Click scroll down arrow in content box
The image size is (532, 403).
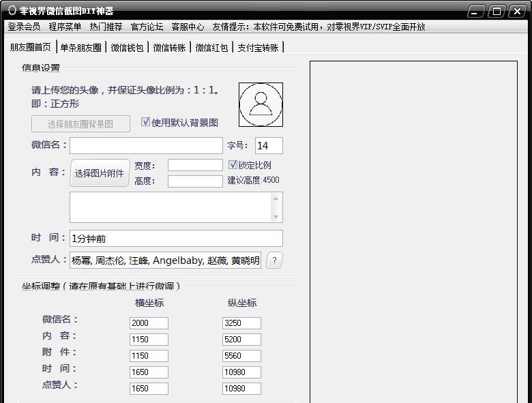coord(276,216)
